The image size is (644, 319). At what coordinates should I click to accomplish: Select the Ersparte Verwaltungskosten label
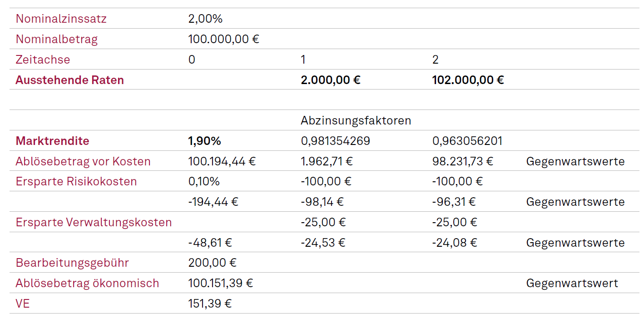(94, 222)
